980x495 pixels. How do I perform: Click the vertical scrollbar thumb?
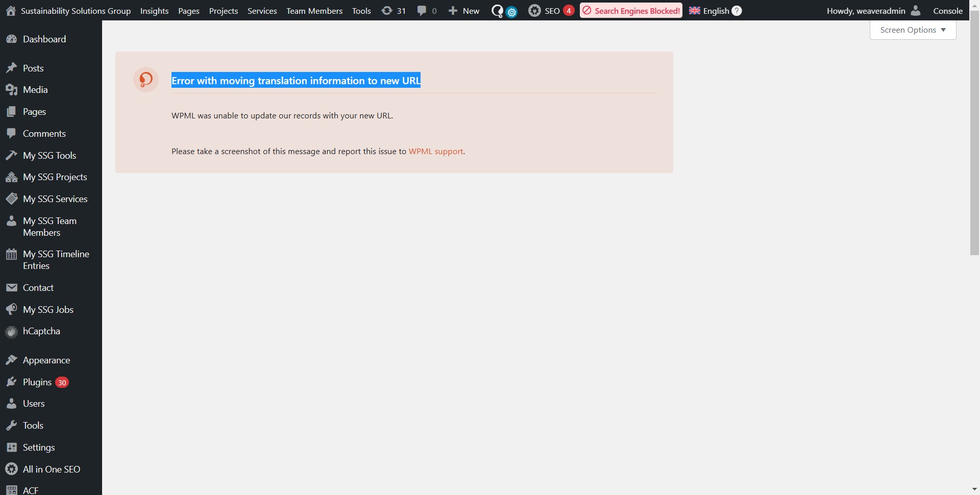[974, 133]
